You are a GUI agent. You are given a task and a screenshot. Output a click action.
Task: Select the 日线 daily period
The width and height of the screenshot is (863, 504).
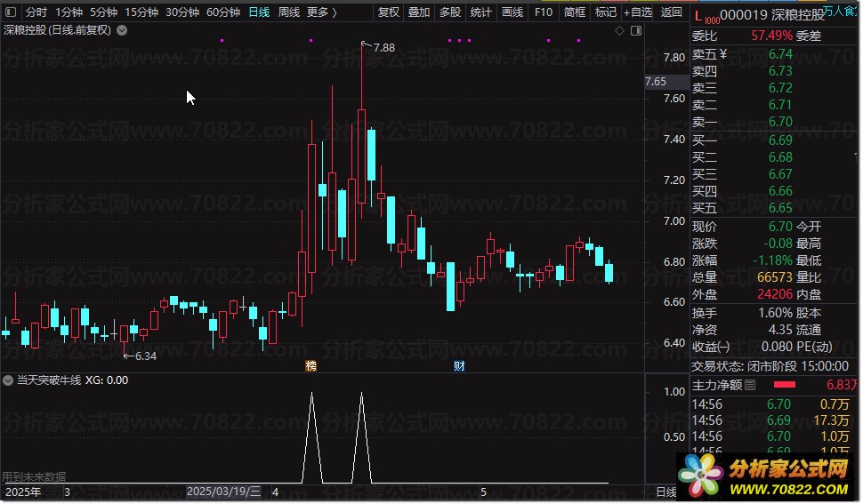[259, 12]
